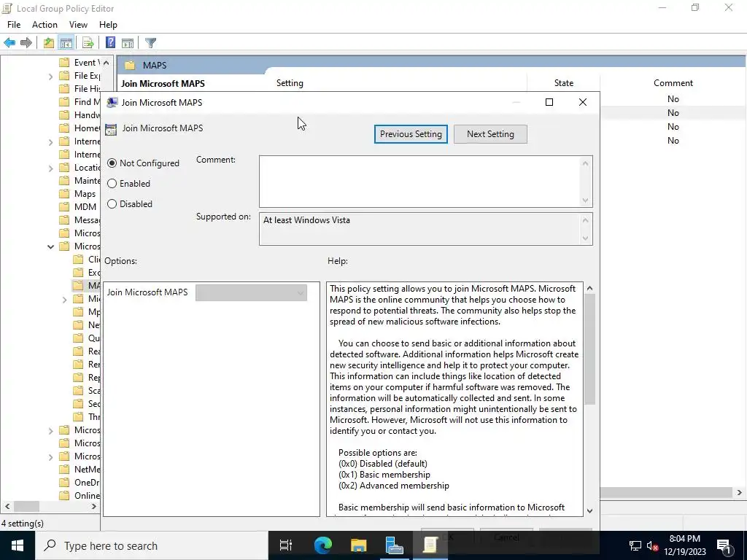Open the File menu

[14, 25]
